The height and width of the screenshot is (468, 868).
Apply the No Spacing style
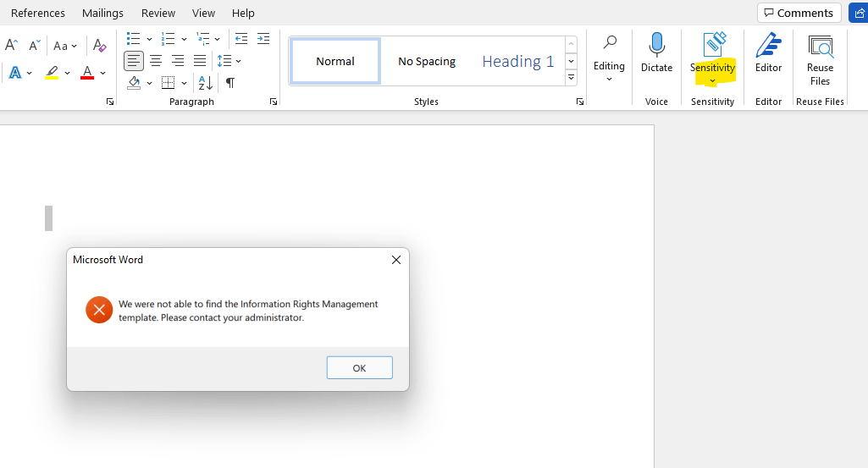[x=427, y=61]
